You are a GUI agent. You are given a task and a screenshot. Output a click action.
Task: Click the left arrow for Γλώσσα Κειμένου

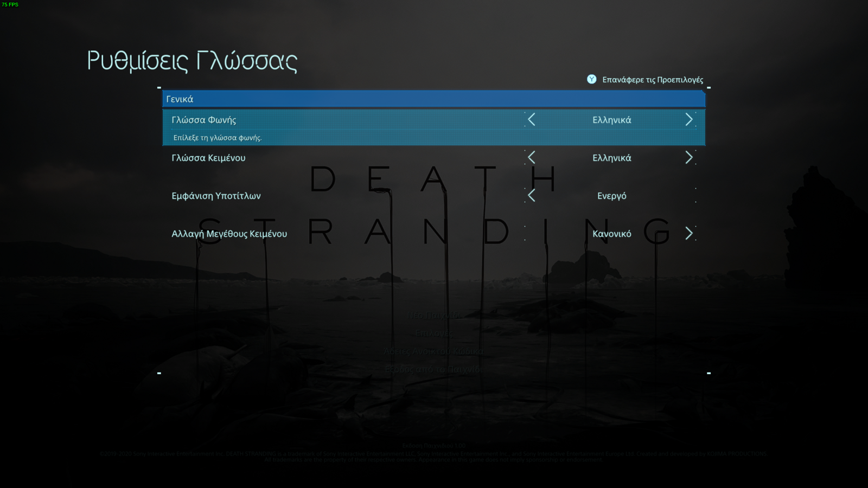pyautogui.click(x=532, y=158)
